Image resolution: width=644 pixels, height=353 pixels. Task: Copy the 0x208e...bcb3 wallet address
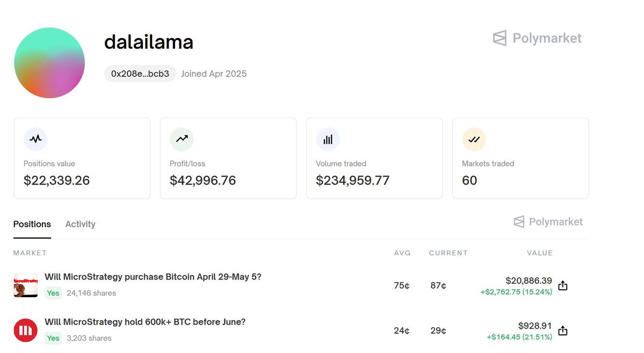(140, 74)
